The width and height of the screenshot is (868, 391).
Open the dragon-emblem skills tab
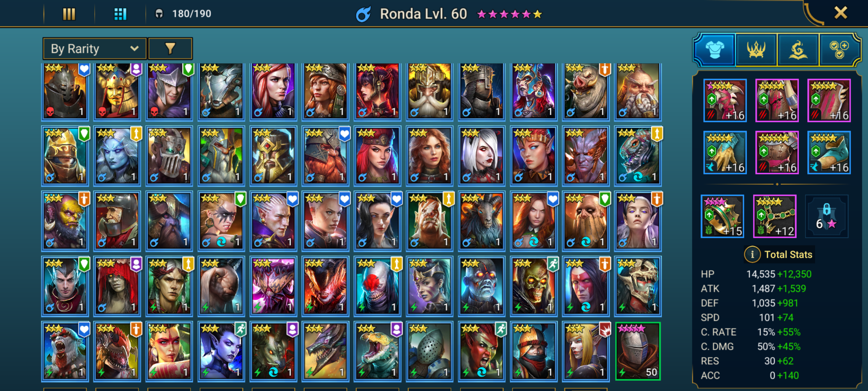[x=798, y=50]
